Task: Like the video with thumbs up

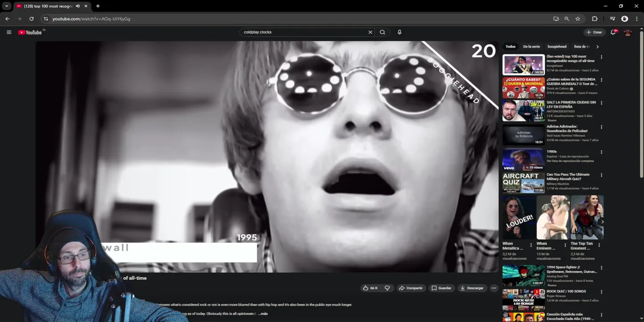Action: click(370, 288)
